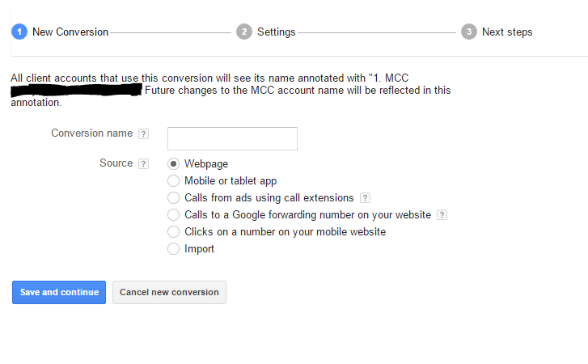Open help for Calls to Google forwarding number

442,215
